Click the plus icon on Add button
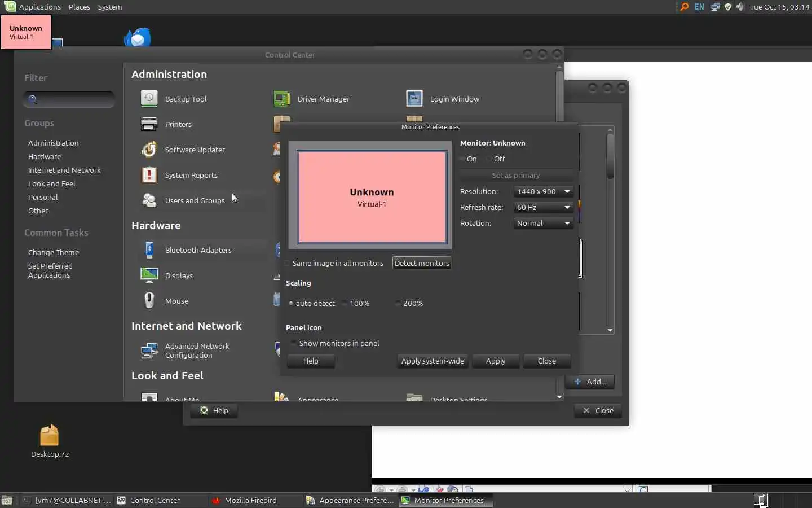This screenshot has height=508, width=812. pos(578,382)
